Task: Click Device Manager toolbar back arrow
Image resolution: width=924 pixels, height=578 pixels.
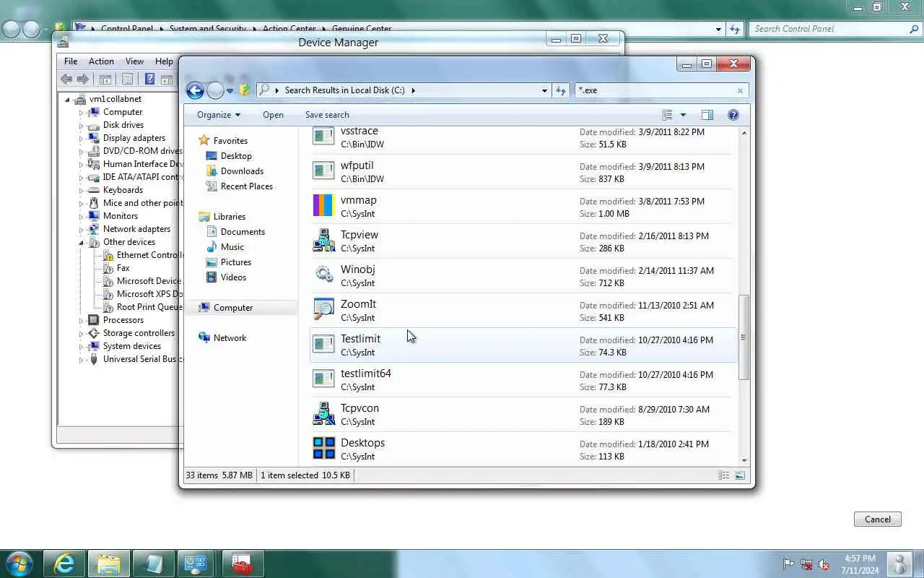Action: (x=66, y=79)
